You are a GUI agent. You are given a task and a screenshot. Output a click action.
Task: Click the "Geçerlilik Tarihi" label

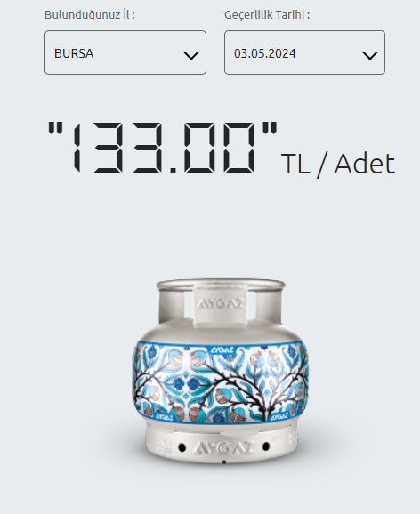tap(267, 15)
